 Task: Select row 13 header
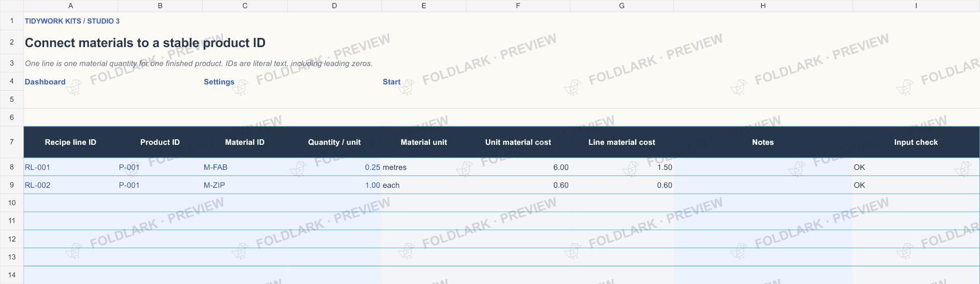[12, 257]
